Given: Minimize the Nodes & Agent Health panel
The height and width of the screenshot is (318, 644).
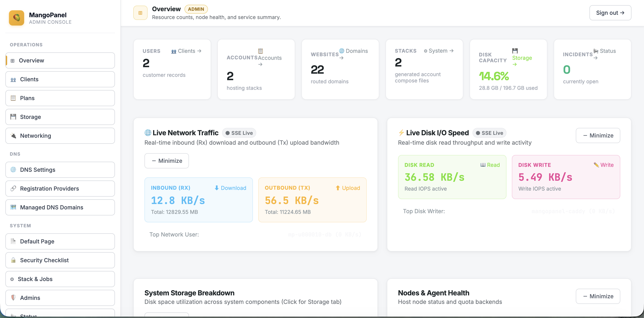Looking at the screenshot, I should (598, 296).
